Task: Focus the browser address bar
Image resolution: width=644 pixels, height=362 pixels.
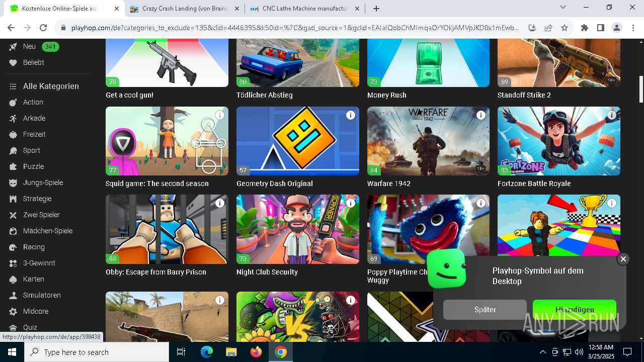Action: pyautogui.click(x=295, y=28)
